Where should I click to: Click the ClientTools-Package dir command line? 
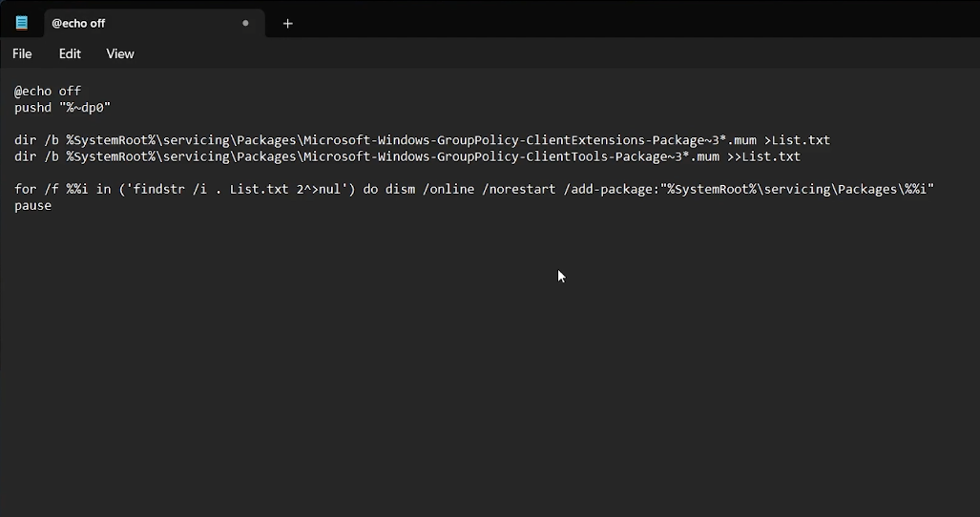coord(407,156)
